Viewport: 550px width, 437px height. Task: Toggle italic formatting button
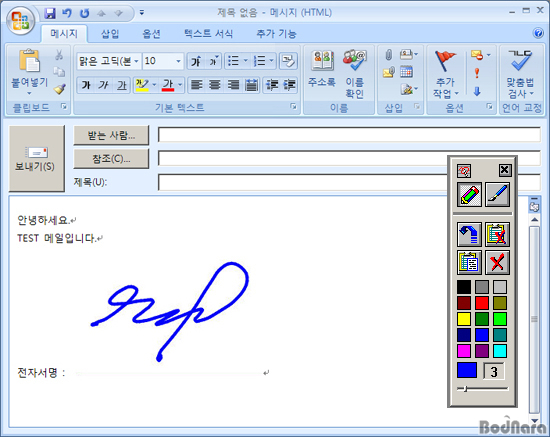coord(103,85)
